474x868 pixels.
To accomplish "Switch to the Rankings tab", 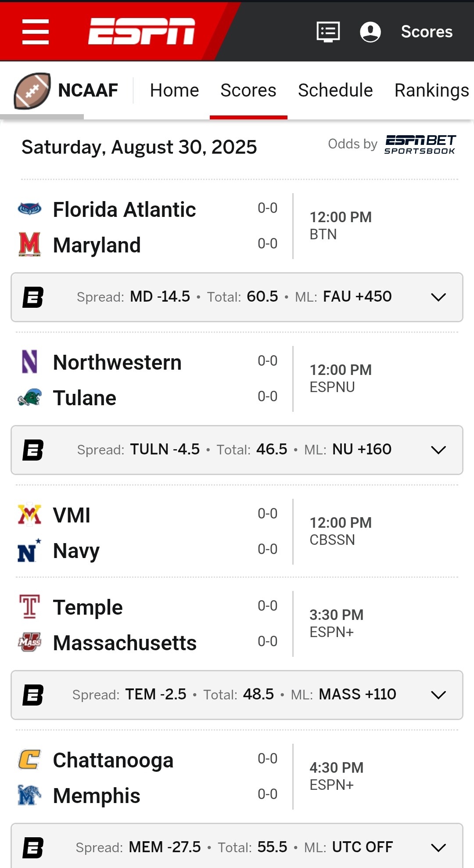I will coord(431,90).
